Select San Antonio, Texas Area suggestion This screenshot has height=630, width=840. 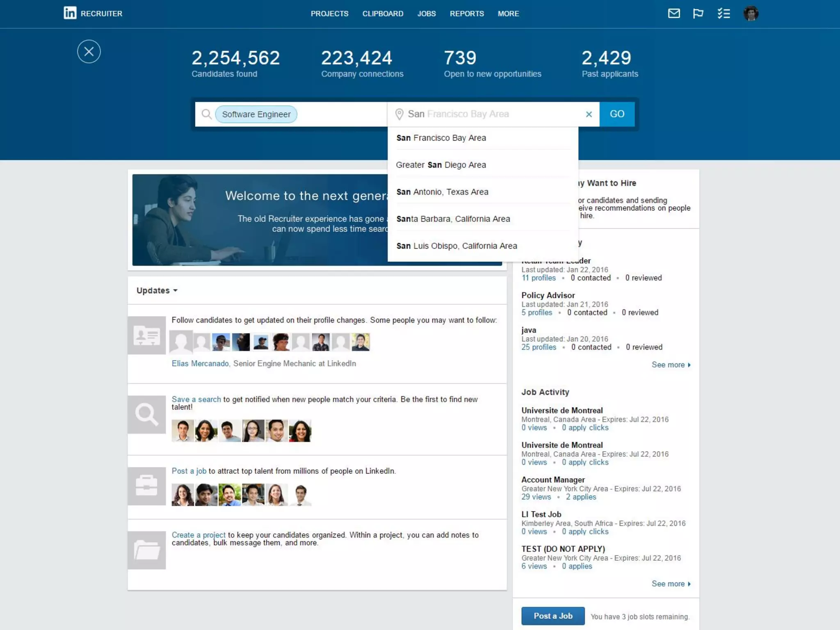pos(483,192)
